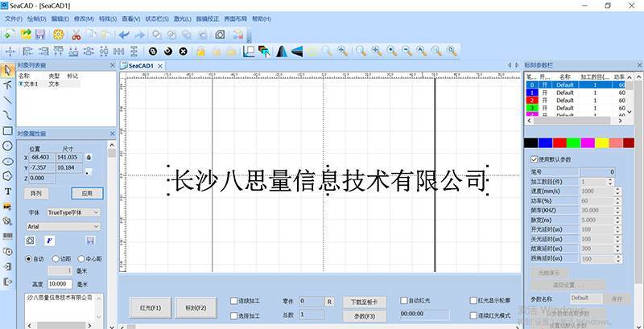Open the TrueType字体 font type dropdown
Viewport: 644px width, 329px height.
tap(73, 212)
